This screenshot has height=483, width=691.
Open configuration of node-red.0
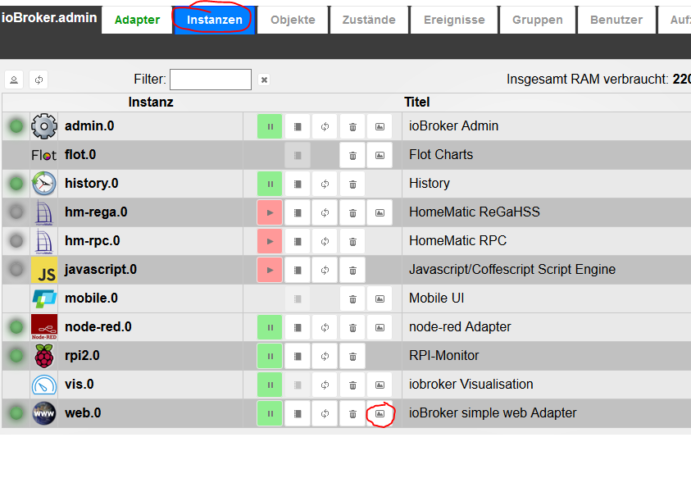coord(297,327)
